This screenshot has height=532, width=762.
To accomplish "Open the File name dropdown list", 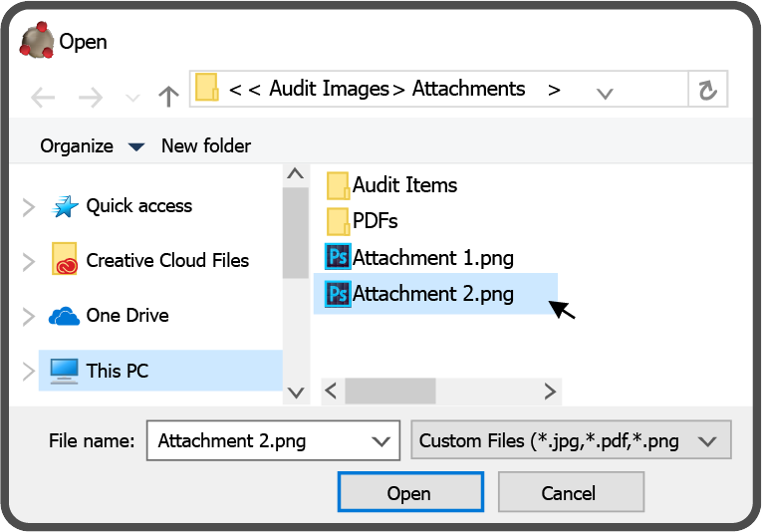I will click(x=380, y=440).
